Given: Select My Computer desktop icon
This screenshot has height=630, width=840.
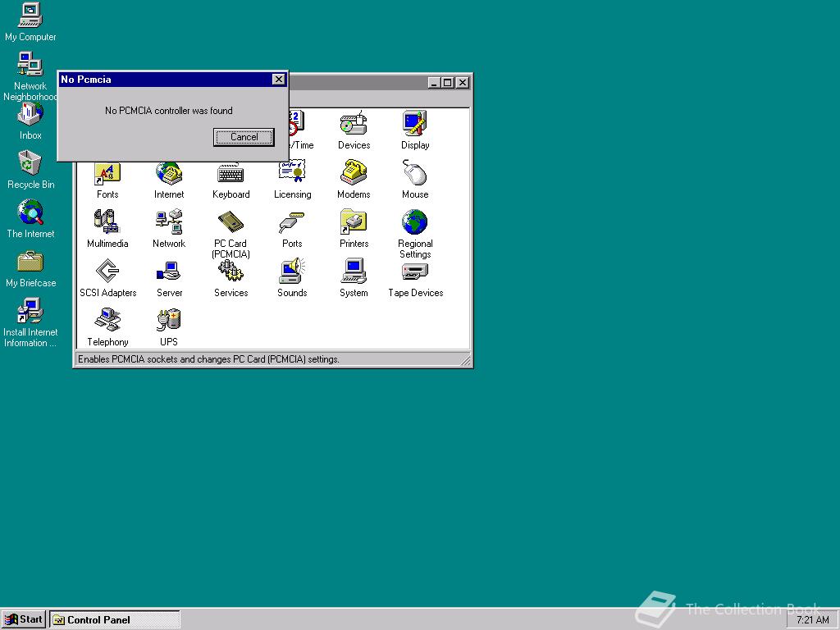Looking at the screenshot, I should coord(30,22).
